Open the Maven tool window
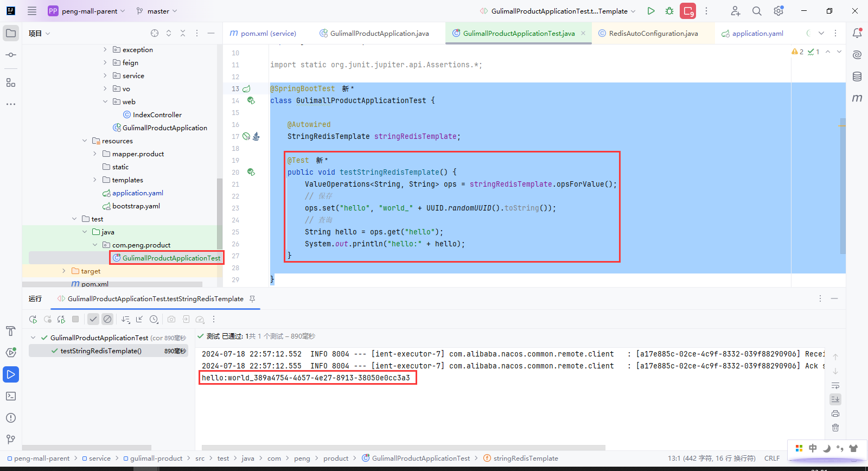Image resolution: width=868 pixels, height=471 pixels. click(857, 98)
